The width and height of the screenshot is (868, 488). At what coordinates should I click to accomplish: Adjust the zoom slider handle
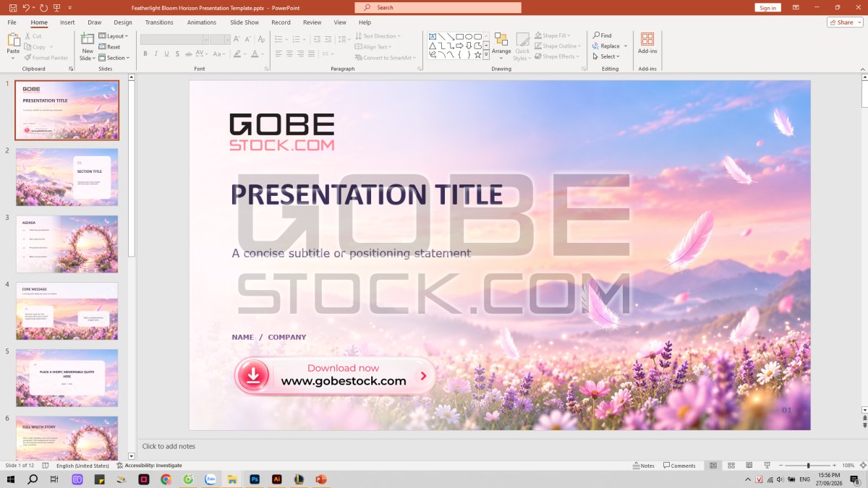(809, 466)
